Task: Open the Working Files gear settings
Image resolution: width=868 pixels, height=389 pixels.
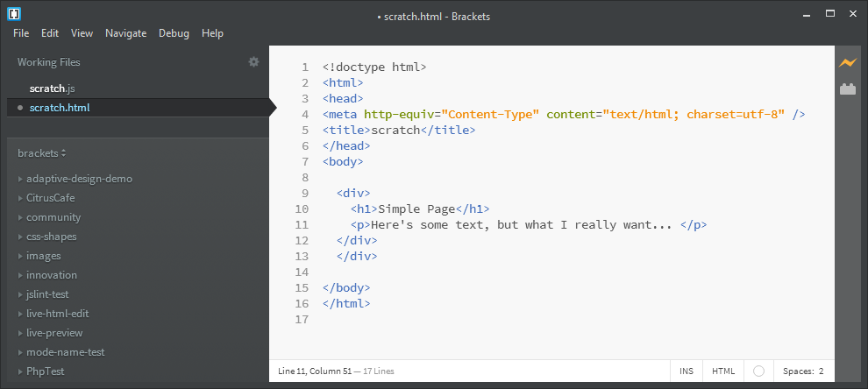Action: [253, 62]
